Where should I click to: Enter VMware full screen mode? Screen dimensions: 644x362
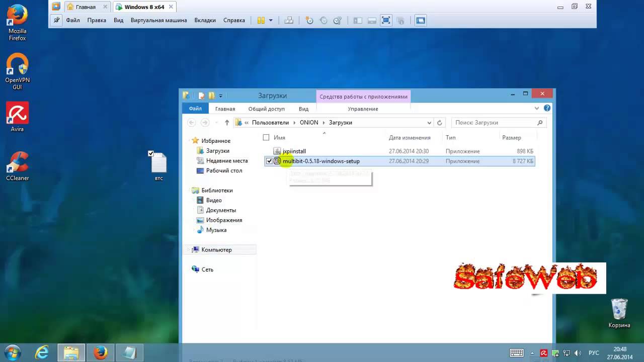386,20
